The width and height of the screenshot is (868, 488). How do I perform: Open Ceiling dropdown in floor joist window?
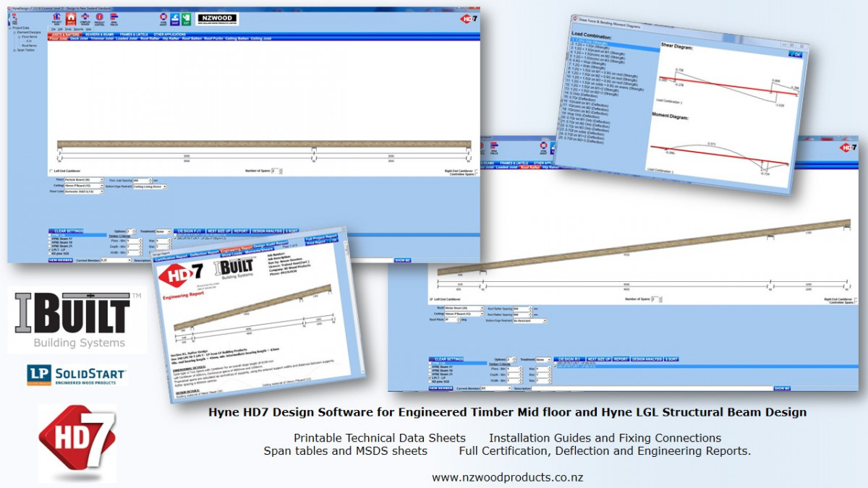coord(85,186)
